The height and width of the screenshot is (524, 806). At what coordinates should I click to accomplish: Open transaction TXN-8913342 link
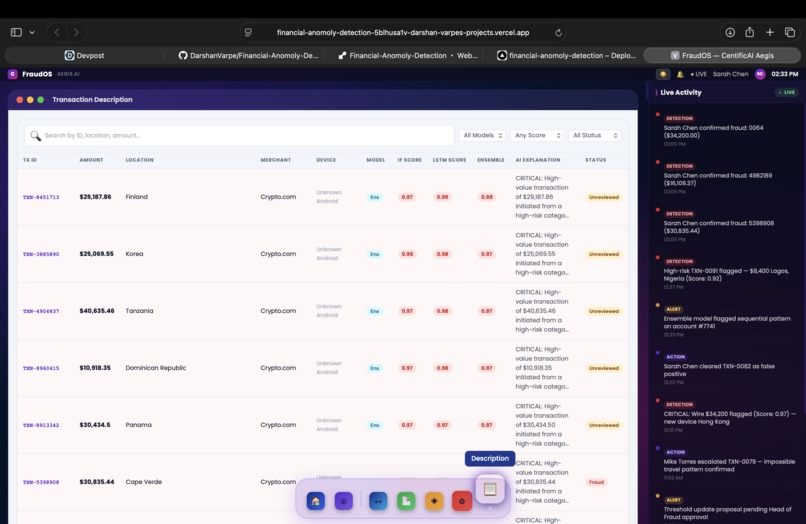pos(41,425)
